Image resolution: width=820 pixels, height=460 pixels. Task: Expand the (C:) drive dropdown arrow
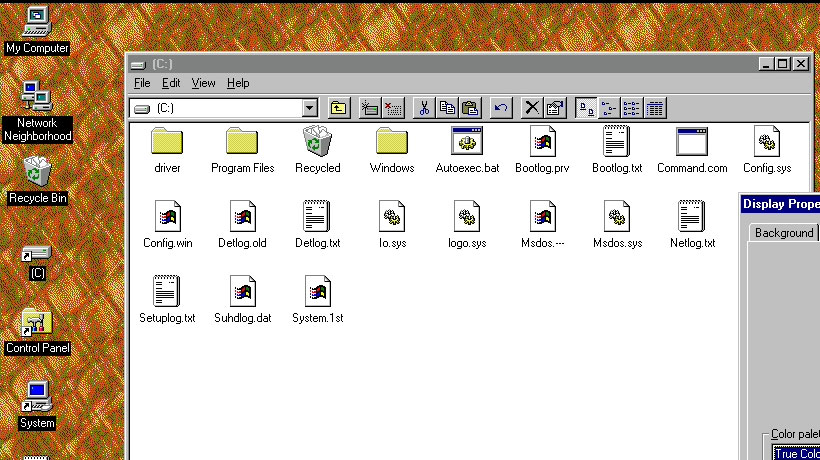tap(309, 108)
